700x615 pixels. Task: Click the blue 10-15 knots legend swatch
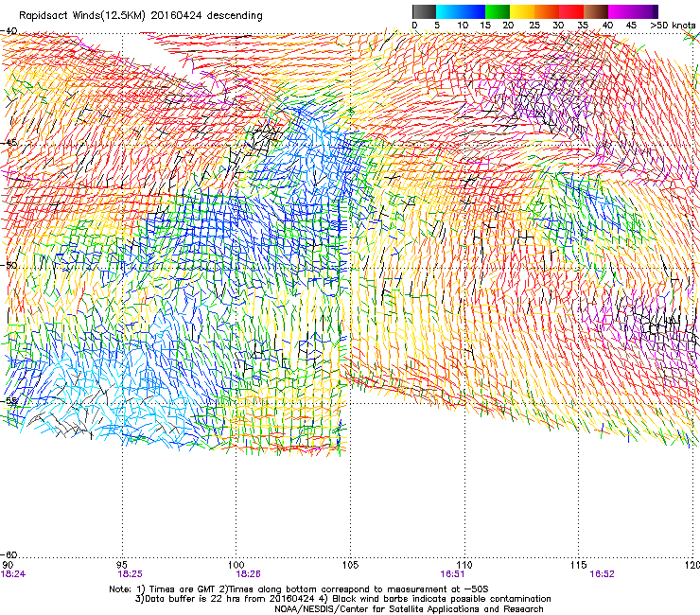pyautogui.click(x=473, y=11)
